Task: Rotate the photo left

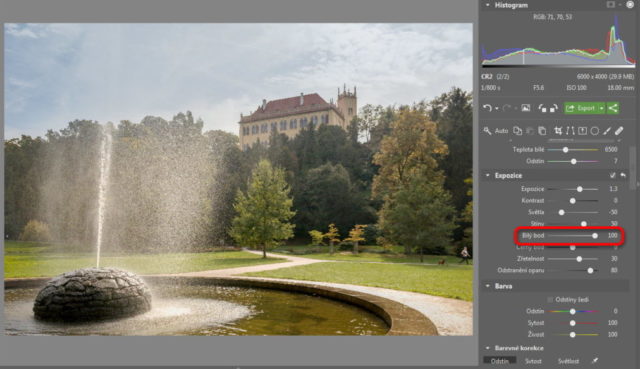Action: coord(542,108)
